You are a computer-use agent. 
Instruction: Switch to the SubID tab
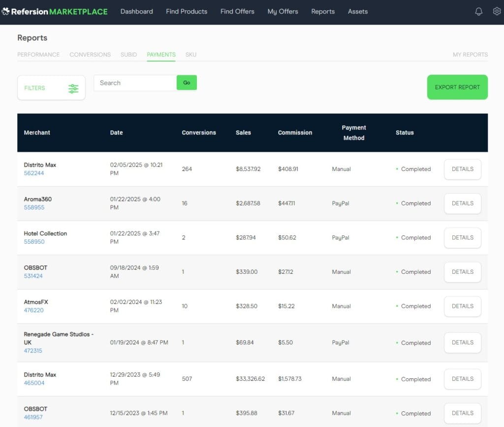point(128,55)
